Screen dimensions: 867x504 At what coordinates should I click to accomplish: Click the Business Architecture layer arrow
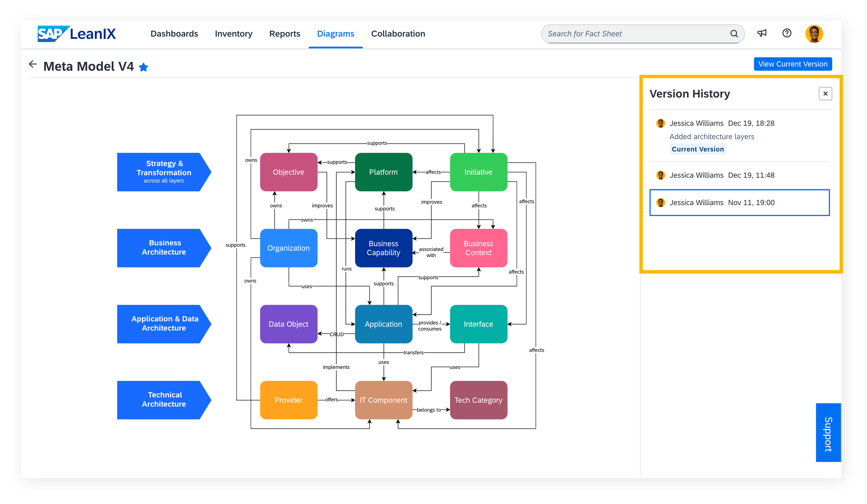pyautogui.click(x=164, y=248)
